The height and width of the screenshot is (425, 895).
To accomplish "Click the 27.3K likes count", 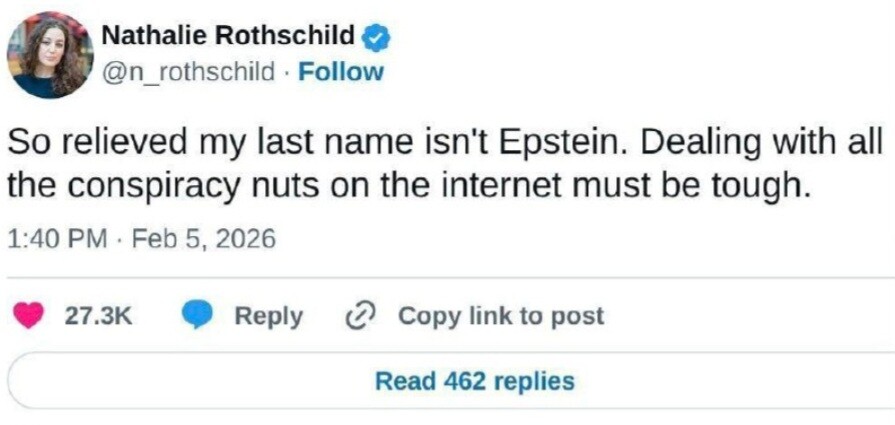I will tap(99, 316).
